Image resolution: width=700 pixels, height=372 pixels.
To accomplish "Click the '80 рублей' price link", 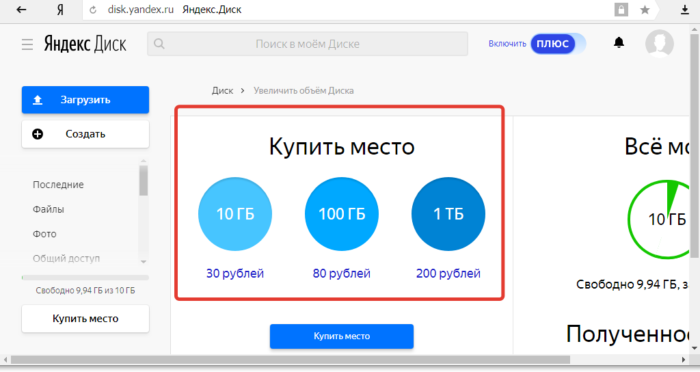I will 342,273.
